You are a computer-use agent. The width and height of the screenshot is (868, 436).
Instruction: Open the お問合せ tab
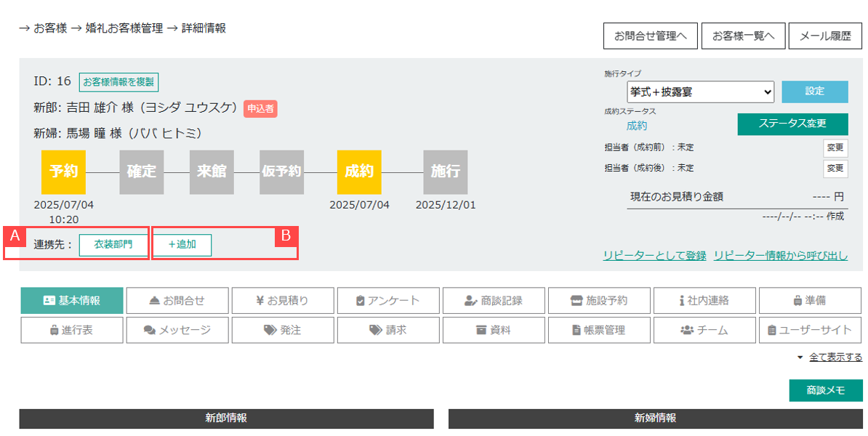tap(177, 300)
